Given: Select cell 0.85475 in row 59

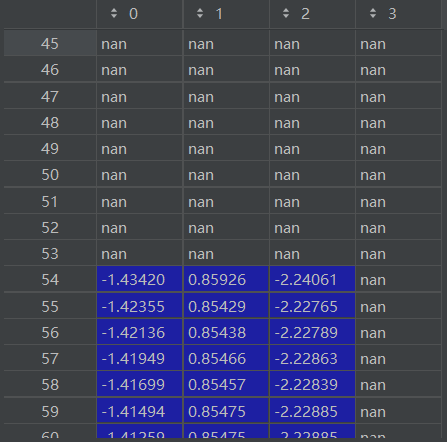Looking at the screenshot, I should tap(226, 411).
